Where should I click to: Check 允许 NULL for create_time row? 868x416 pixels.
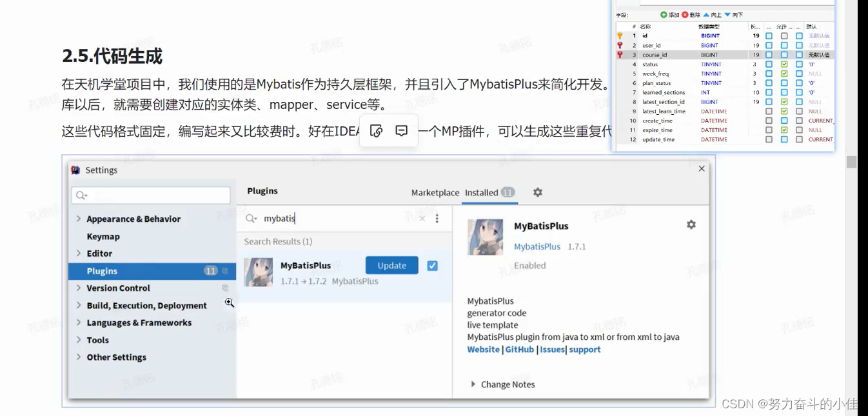click(784, 121)
